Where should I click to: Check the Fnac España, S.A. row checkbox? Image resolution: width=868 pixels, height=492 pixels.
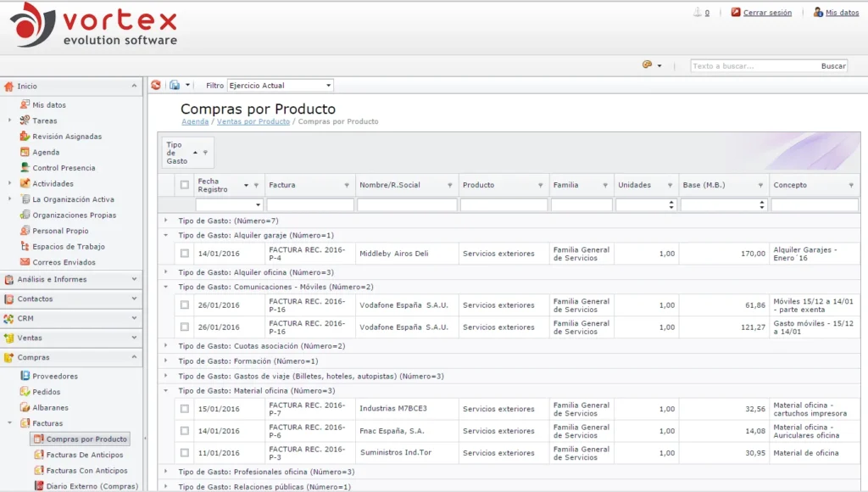tap(184, 431)
